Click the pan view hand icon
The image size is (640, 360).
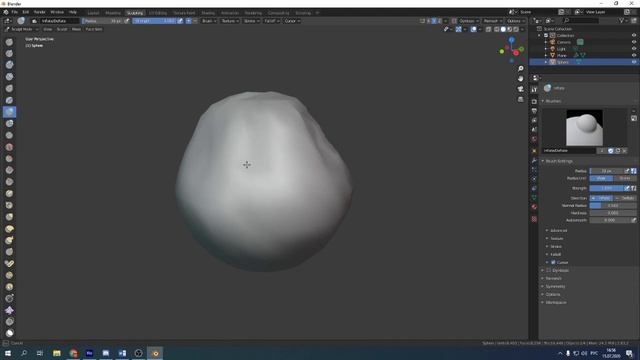pyautogui.click(x=520, y=78)
